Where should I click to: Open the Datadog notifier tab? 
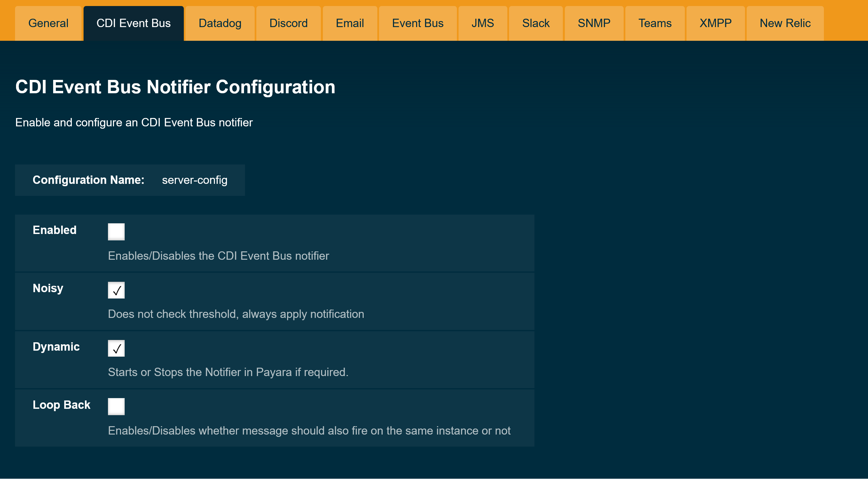tap(220, 23)
